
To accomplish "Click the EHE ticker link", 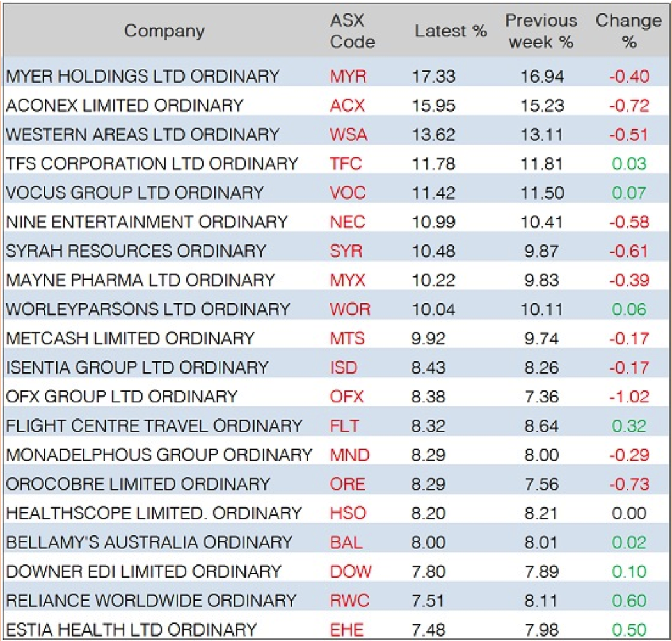I will [346, 630].
